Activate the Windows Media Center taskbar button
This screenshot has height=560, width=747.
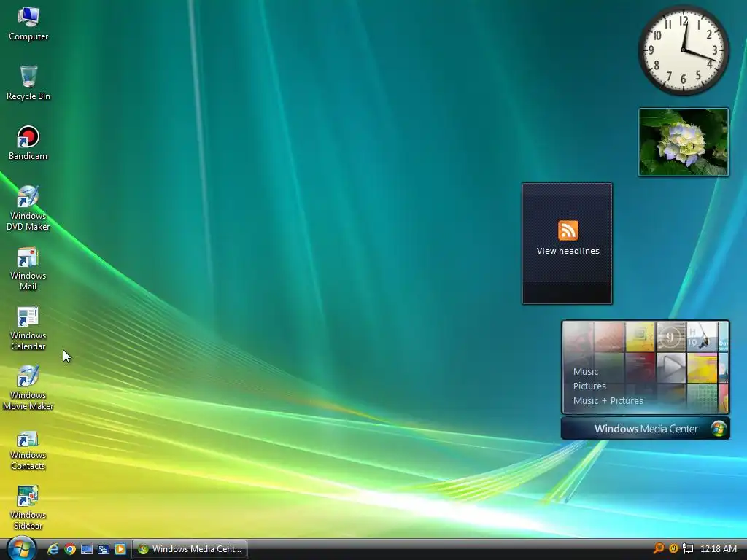190,549
